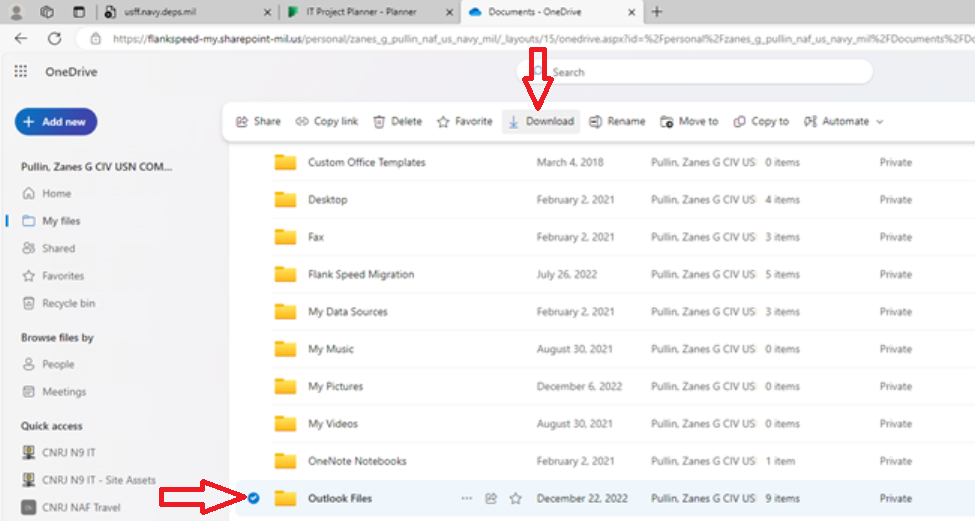This screenshot has width=975, height=521.
Task: Click Rename in the command bar
Action: pyautogui.click(x=617, y=121)
